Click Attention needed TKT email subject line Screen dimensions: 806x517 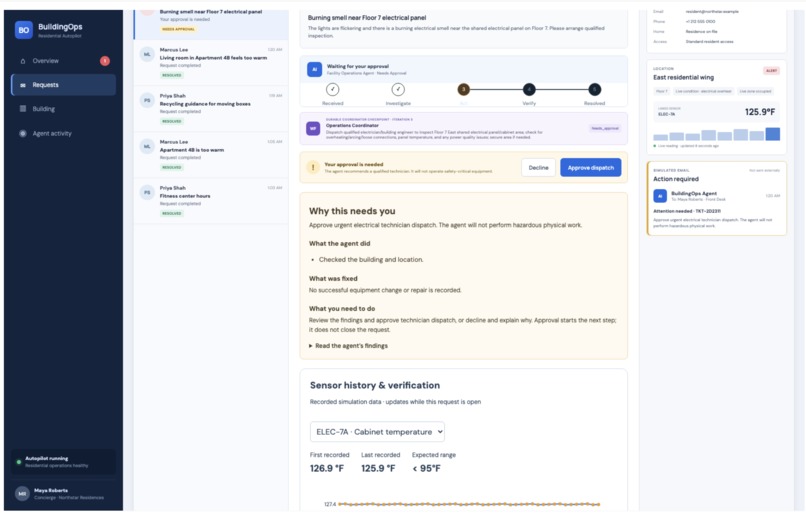(x=687, y=211)
